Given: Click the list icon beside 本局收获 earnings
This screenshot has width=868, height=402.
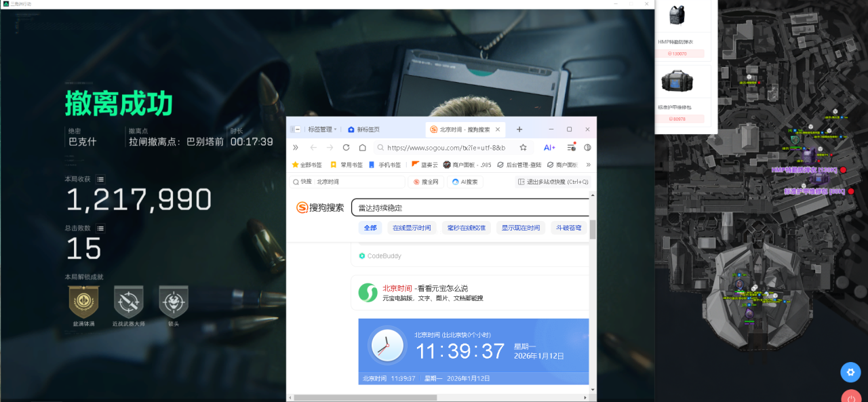Looking at the screenshot, I should click(x=100, y=178).
